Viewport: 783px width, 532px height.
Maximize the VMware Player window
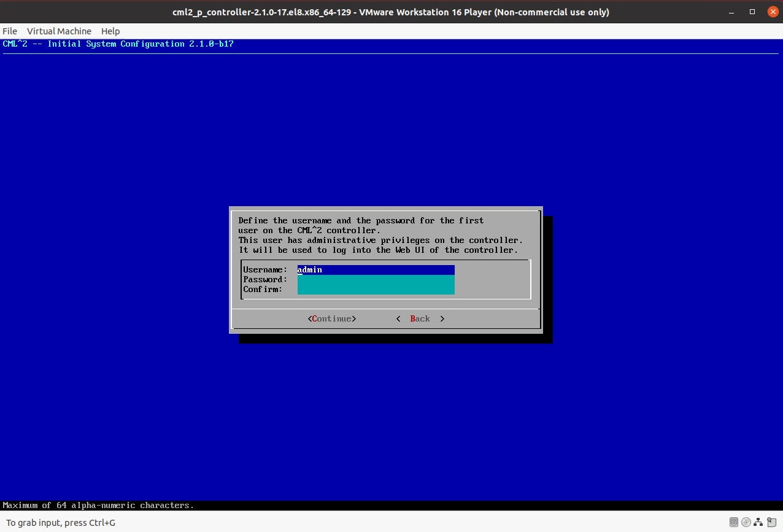[752, 12]
